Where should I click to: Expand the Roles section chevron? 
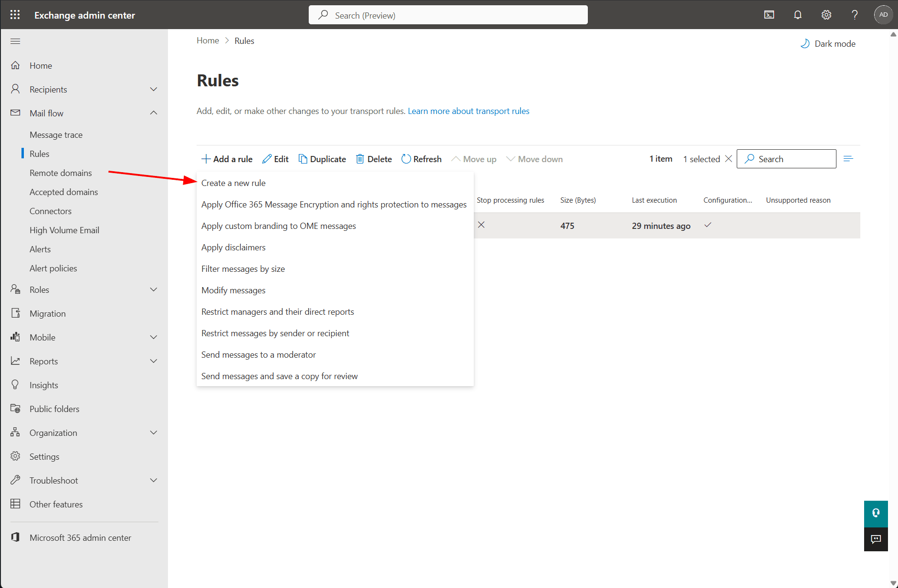(x=154, y=289)
